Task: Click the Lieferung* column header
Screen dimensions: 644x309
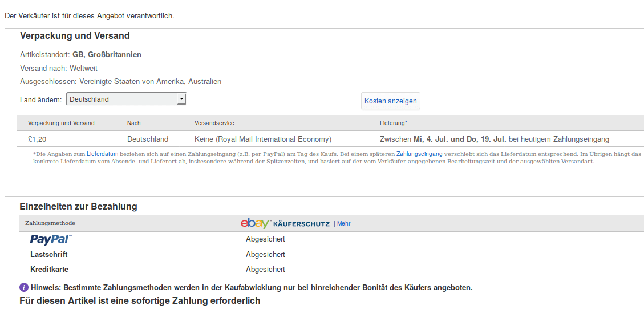Action: point(394,123)
